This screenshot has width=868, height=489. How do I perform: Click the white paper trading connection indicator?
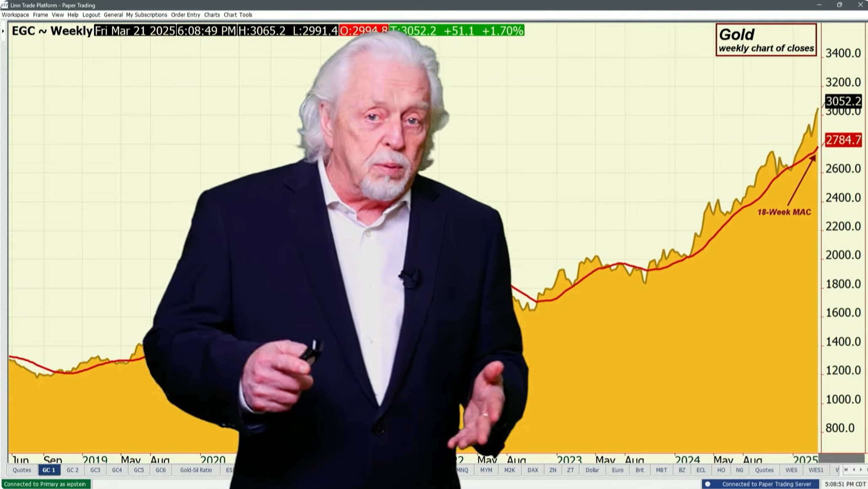[x=708, y=484]
